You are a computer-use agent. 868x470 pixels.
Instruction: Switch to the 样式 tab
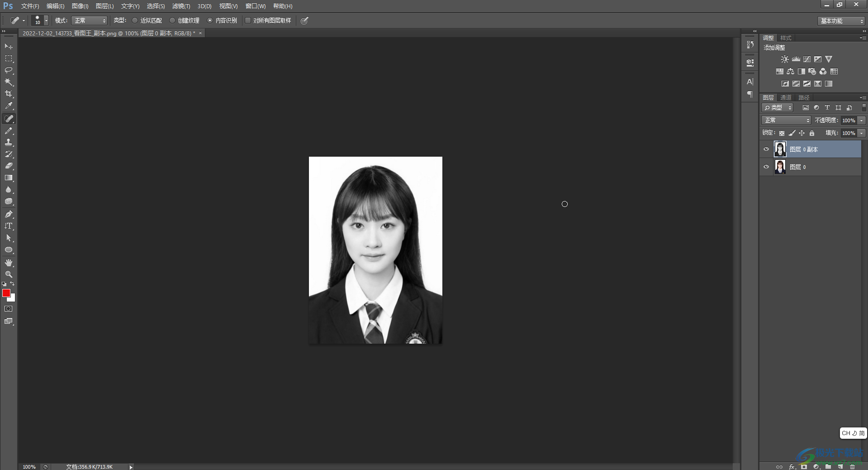coord(786,38)
